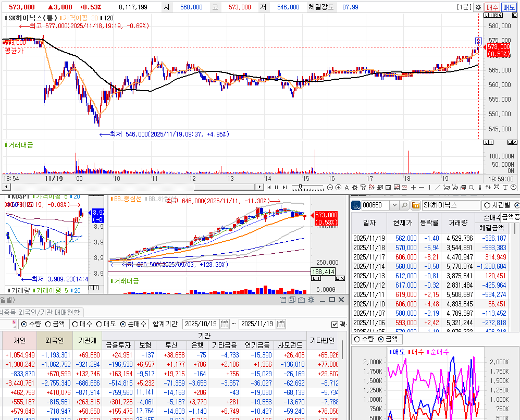The height and width of the screenshot is (420, 520).
Task: Click the 000660 stock code field
Action: click(x=376, y=205)
